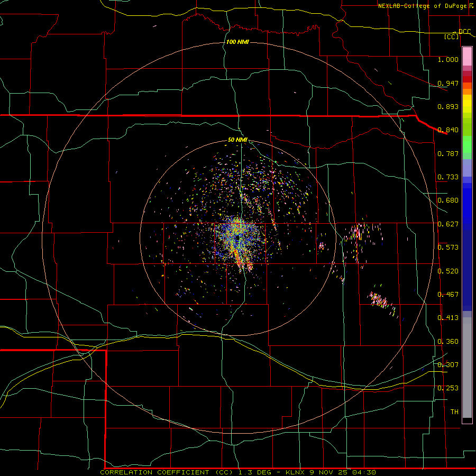476x476 pixels.
Task: Select the 0.627 scale value
Action: pos(448,224)
